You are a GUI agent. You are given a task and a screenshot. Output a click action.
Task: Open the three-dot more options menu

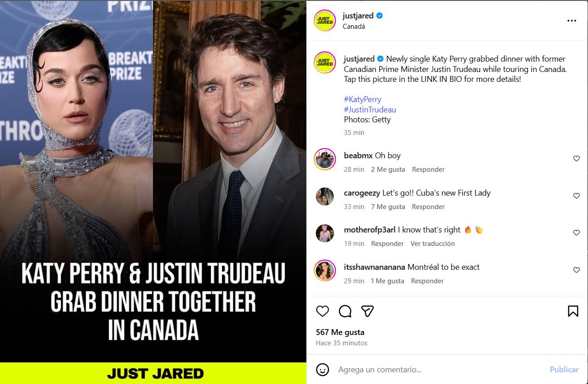pyautogui.click(x=571, y=21)
